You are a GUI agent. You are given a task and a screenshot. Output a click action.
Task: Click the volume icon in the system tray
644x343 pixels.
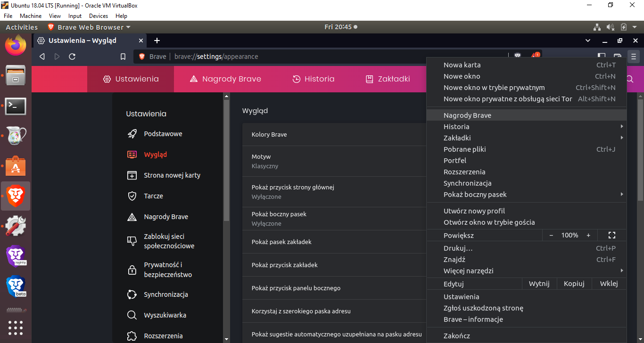(x=611, y=27)
